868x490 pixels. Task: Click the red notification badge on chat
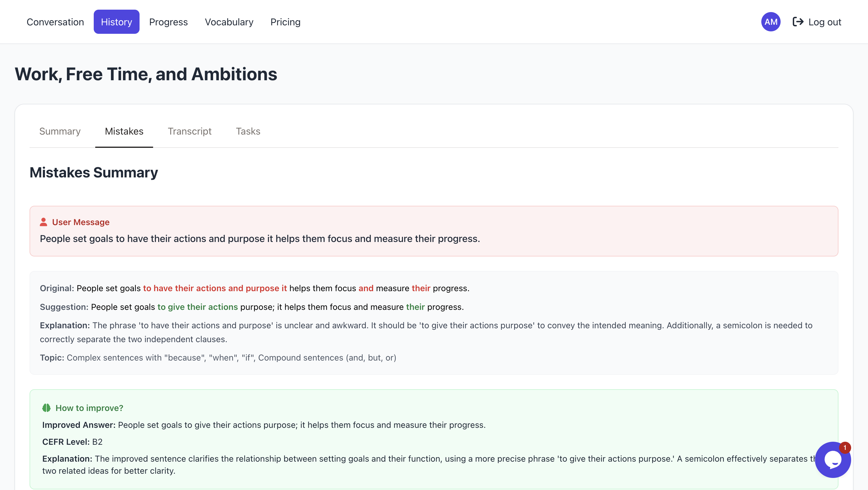point(844,447)
